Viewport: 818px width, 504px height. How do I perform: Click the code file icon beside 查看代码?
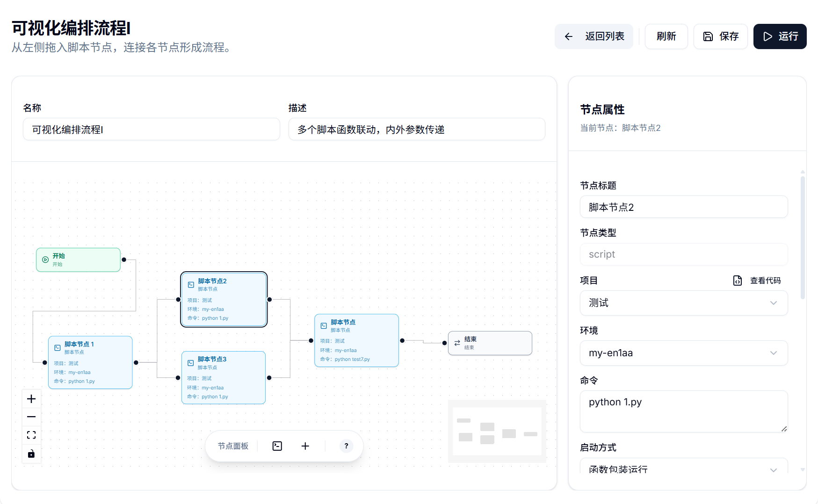[738, 281]
